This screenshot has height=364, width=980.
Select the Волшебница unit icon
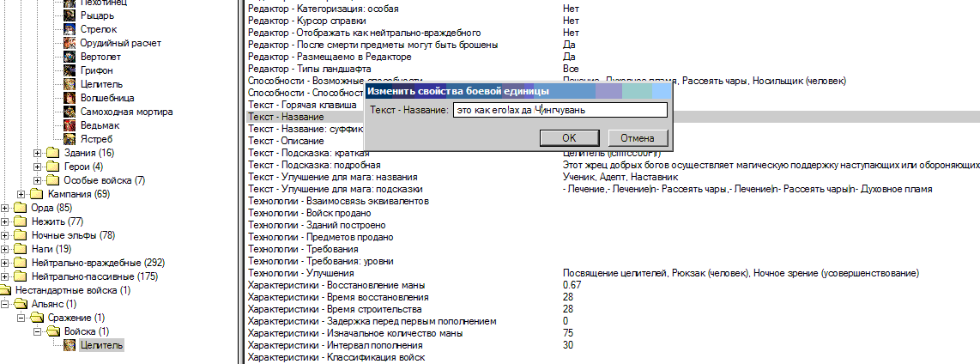click(x=70, y=98)
